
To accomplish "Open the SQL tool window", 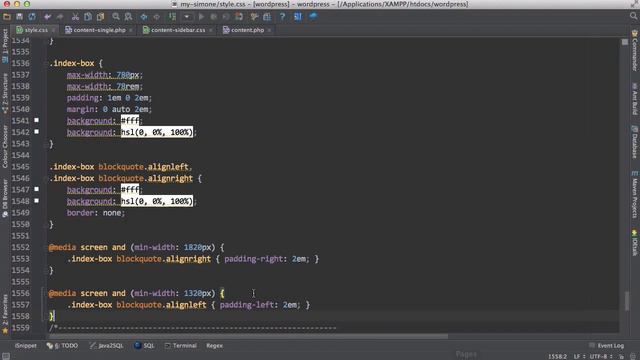I will (144, 346).
